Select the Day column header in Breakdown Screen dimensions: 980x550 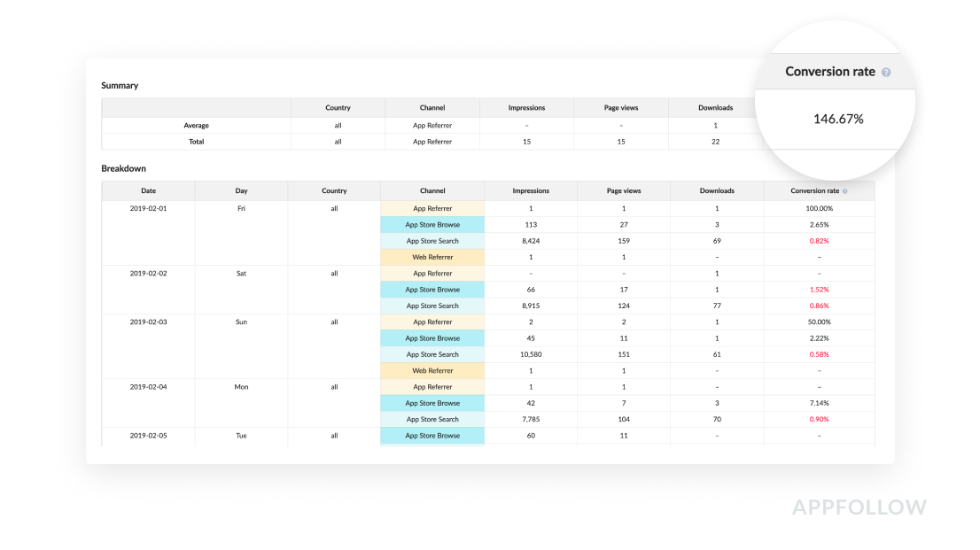(x=241, y=190)
